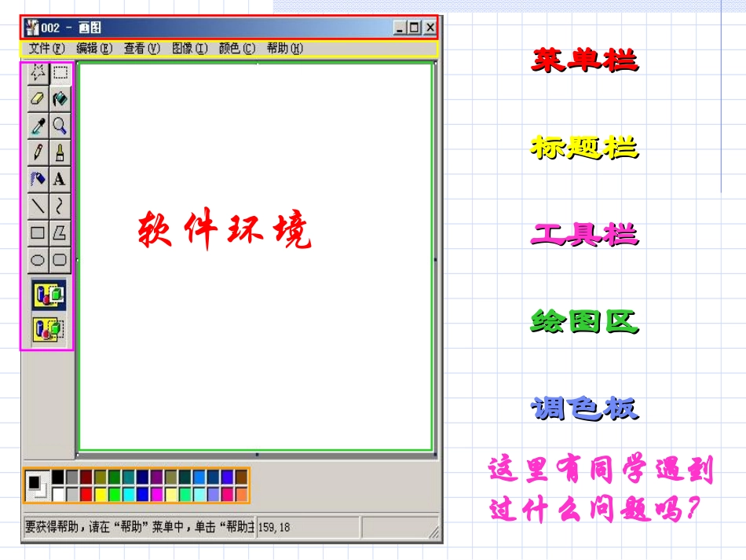Activate the Fill With Color bucket
This screenshot has width=746, height=560.
[x=60, y=99]
